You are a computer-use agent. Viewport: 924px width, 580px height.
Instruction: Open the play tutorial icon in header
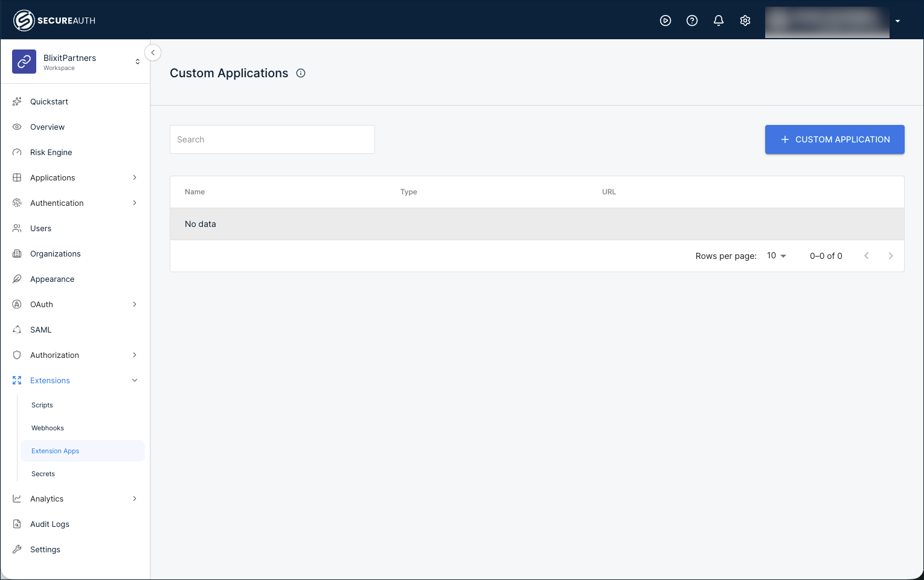(666, 21)
